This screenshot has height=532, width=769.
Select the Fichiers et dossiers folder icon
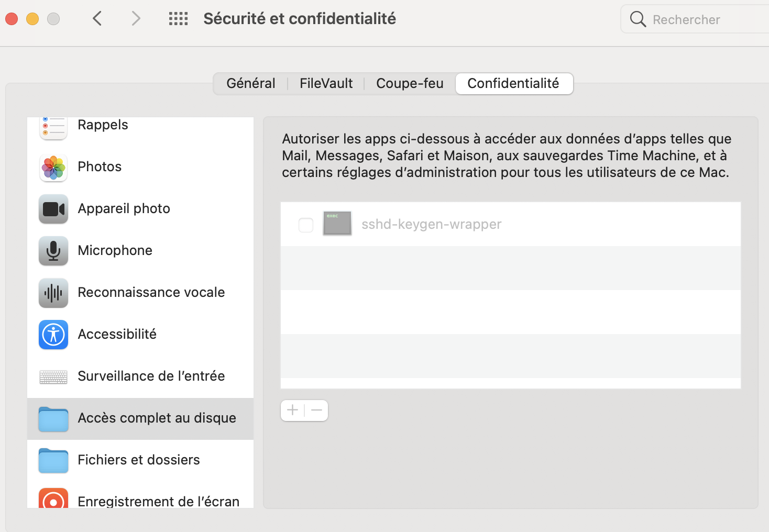53,460
